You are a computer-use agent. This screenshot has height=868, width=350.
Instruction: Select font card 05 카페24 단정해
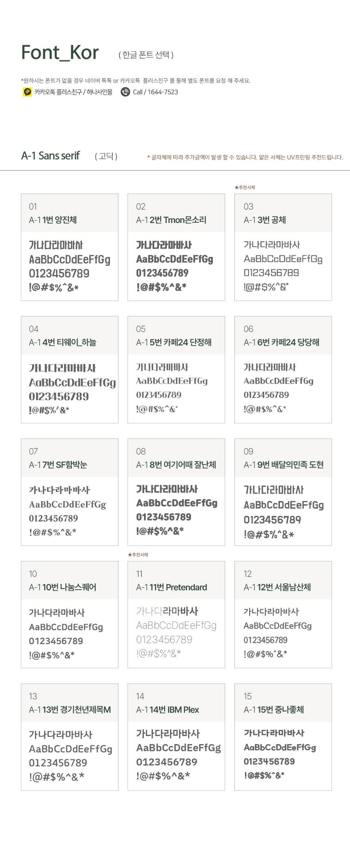click(176, 370)
